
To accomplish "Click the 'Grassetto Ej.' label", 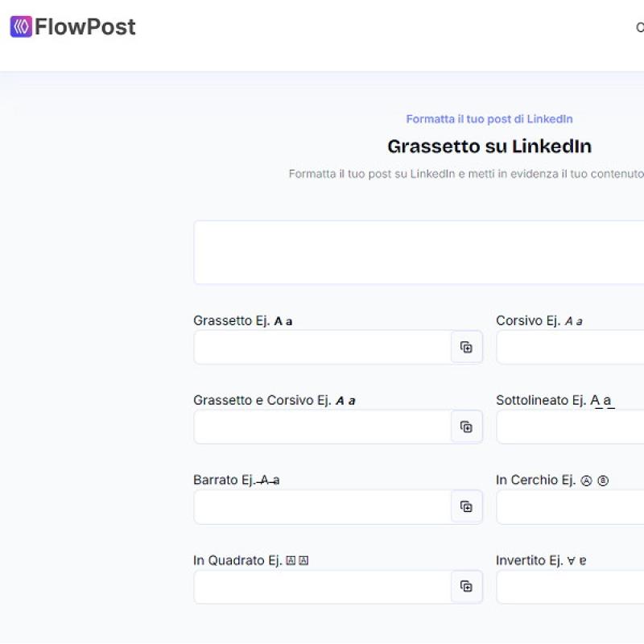I will pos(232,320).
